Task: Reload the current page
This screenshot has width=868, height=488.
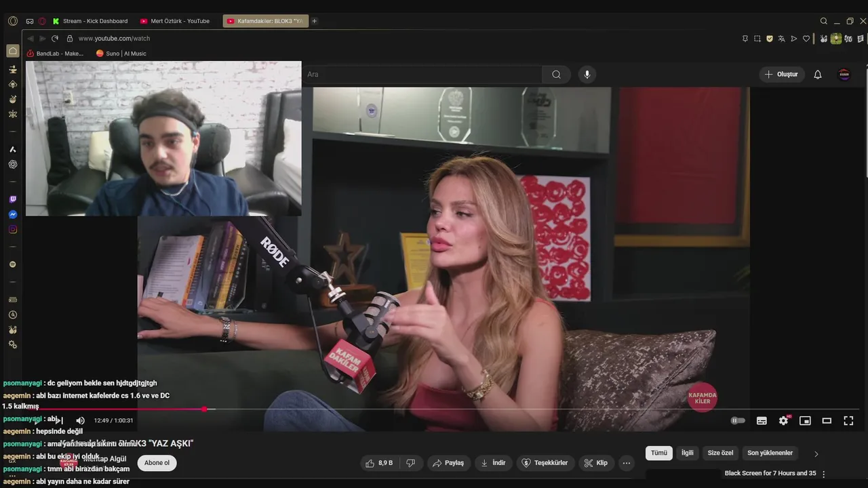Action: [x=55, y=39]
